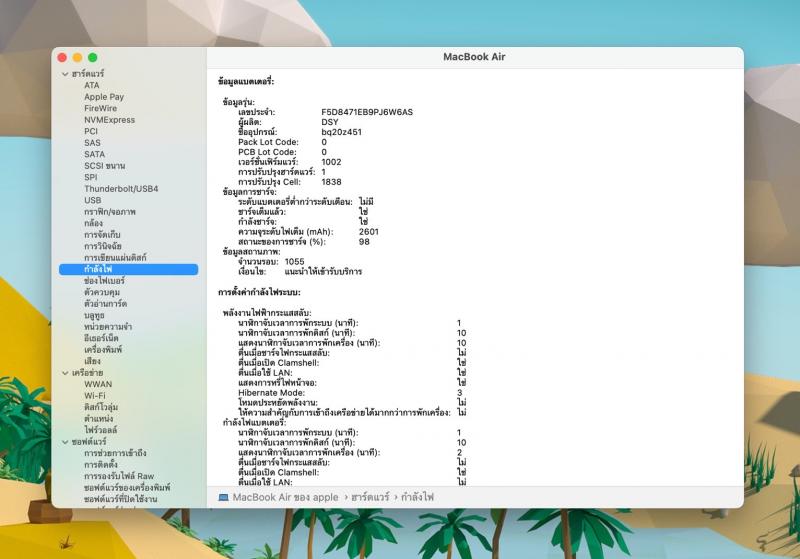Click the yellow minimize window button
Viewport: 800px width, 559px height.
pos(77,58)
